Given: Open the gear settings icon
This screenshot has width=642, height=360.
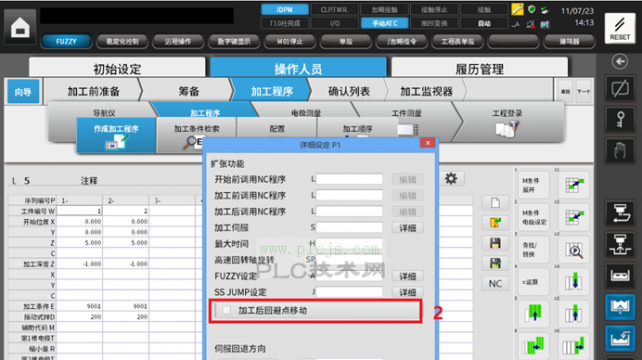Looking at the screenshot, I should pos(451,179).
